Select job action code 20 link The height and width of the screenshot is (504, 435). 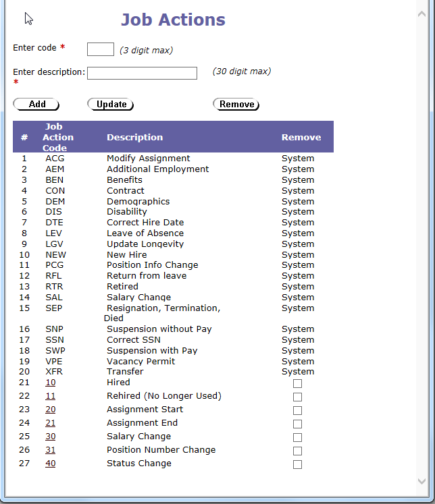point(51,410)
